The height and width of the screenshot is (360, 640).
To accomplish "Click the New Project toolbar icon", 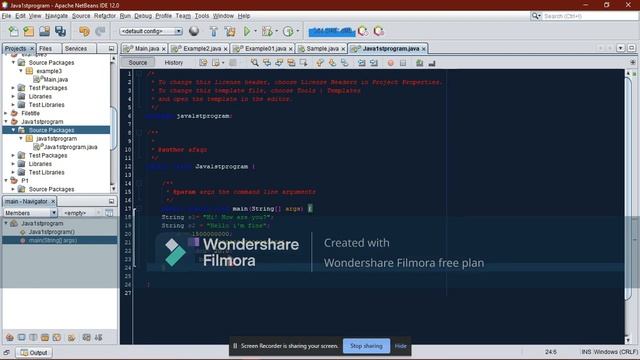I will pyautogui.click(x=29, y=31).
